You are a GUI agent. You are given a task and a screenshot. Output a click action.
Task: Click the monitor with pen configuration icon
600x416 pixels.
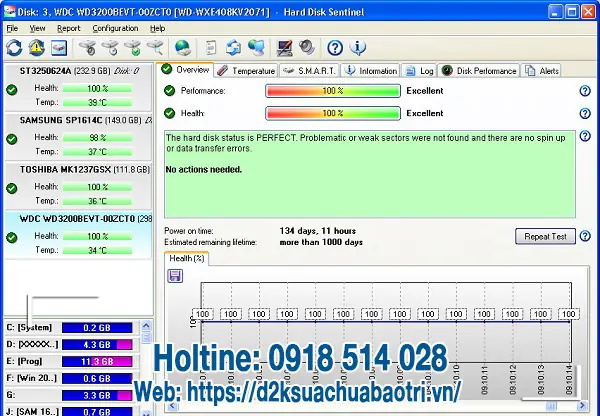(284, 48)
